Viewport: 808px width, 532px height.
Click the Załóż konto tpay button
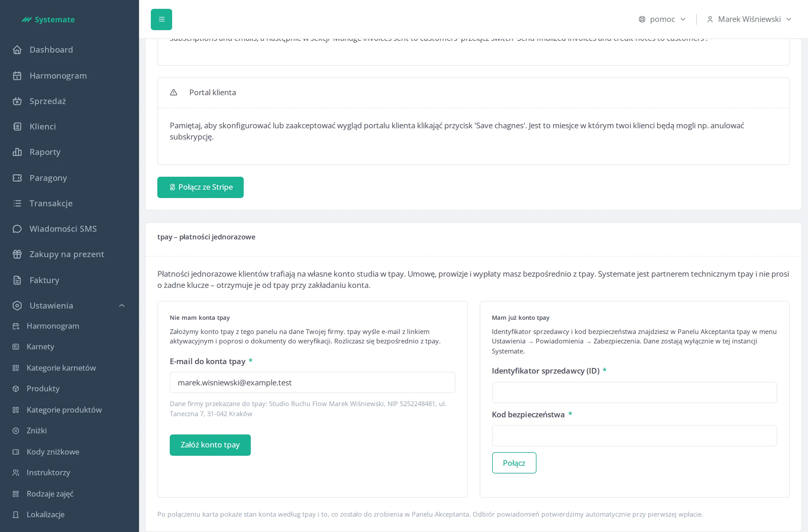click(x=210, y=445)
